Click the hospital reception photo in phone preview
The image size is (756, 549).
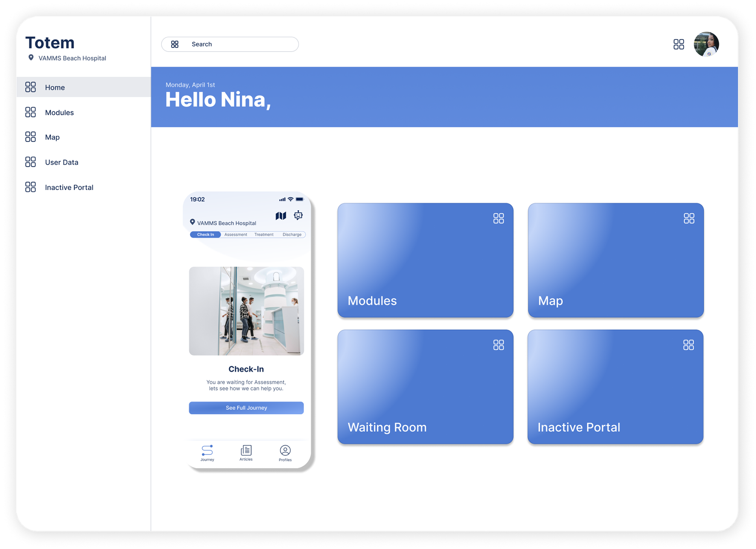(x=246, y=311)
